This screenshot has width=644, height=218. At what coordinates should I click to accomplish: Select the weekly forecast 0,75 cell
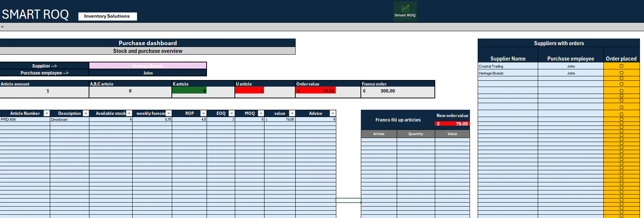[x=152, y=120]
